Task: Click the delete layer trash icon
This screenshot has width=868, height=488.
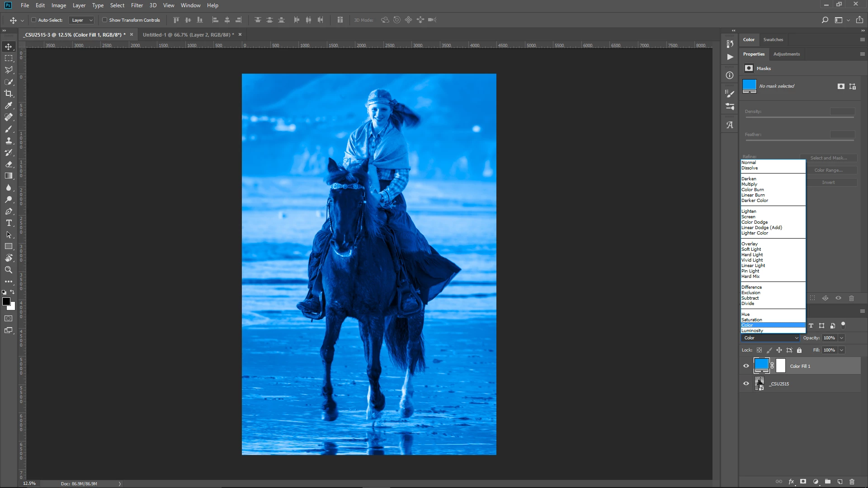Action: click(852, 482)
